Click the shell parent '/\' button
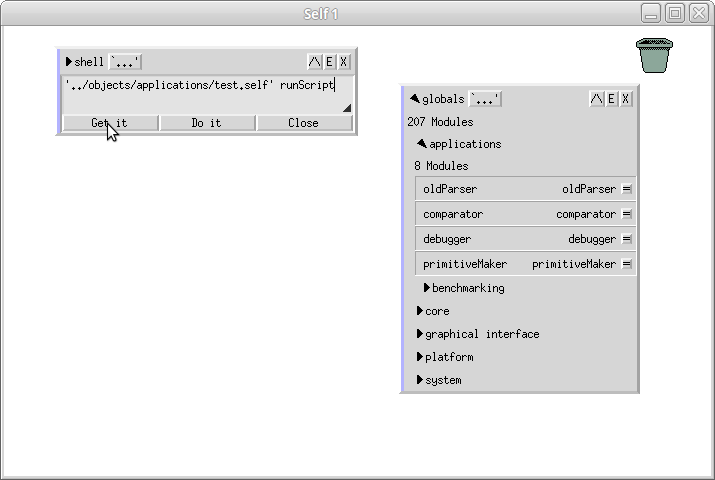The height and width of the screenshot is (480, 715). [315, 62]
